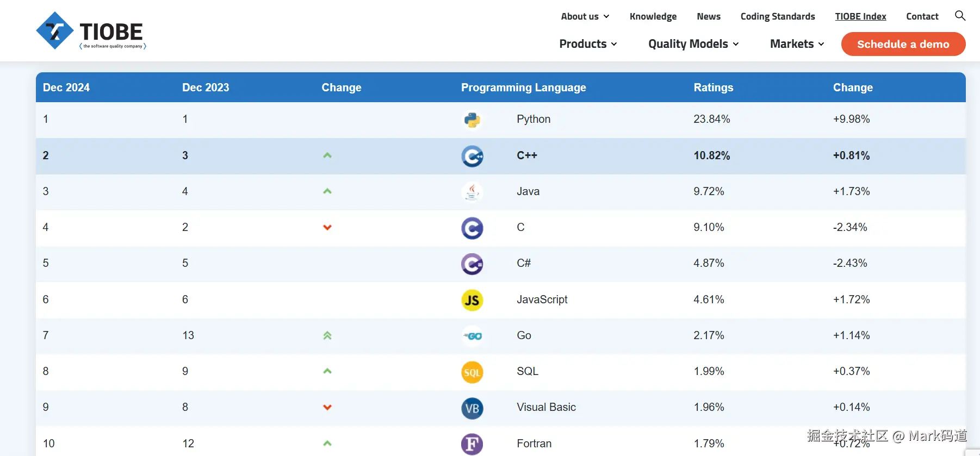Image resolution: width=980 pixels, height=456 pixels.
Task: Click the C++ language icon
Action: point(472,156)
